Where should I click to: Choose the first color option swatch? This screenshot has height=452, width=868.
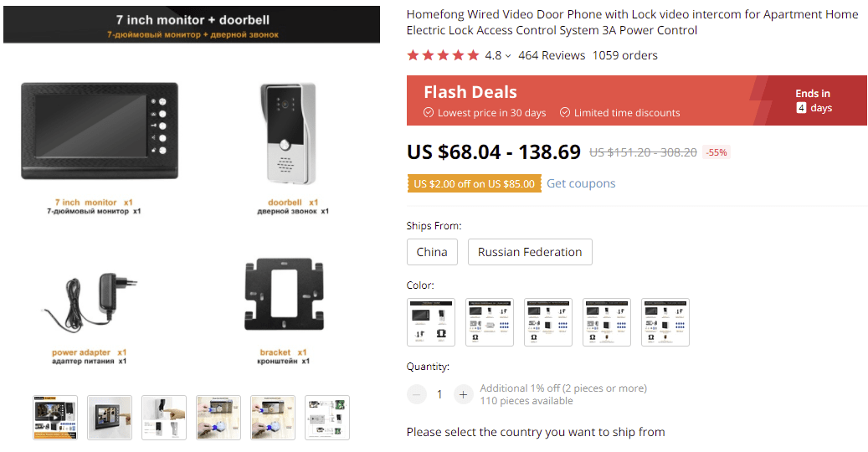tap(431, 322)
